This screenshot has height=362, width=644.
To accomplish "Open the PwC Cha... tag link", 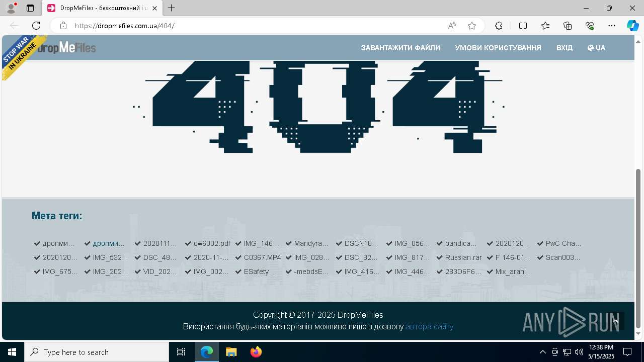I will 563,243.
